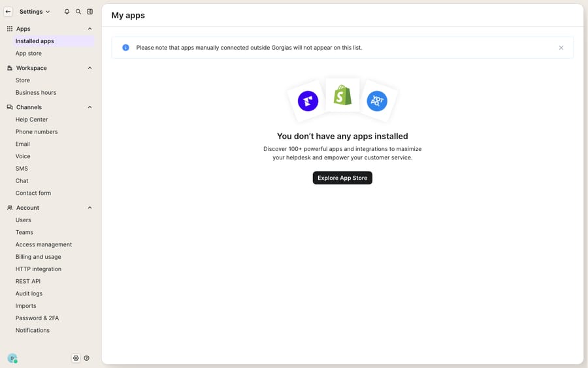
Task: Open the user avatar at the sidebar bottom
Action: coord(12,358)
